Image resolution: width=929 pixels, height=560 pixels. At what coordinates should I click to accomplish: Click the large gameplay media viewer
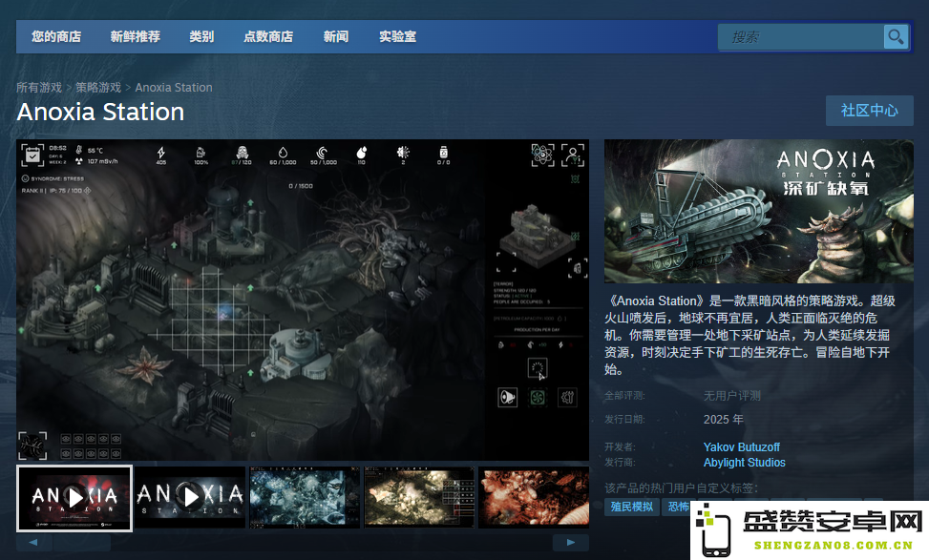coord(303,300)
